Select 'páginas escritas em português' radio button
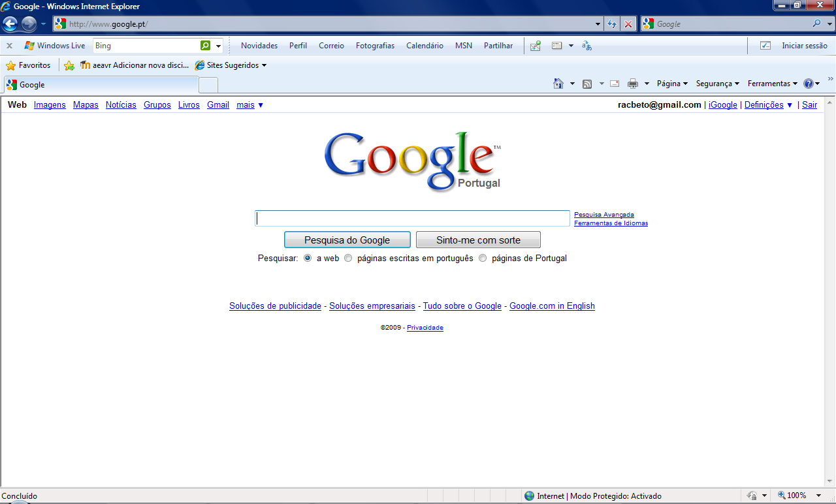The image size is (836, 504). click(348, 258)
